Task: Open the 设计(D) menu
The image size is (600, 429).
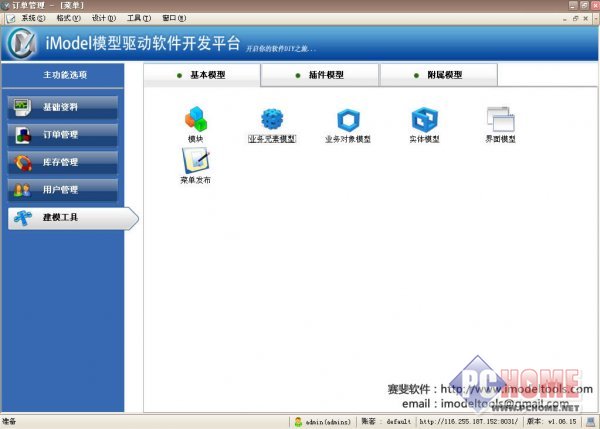Action: [x=104, y=18]
